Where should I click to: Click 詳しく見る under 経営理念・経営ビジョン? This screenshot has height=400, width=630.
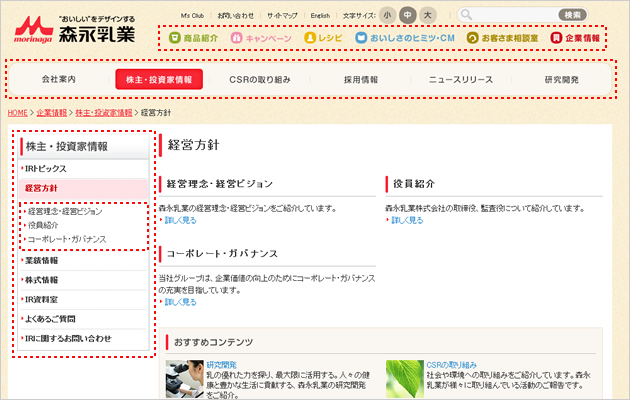coord(180,220)
